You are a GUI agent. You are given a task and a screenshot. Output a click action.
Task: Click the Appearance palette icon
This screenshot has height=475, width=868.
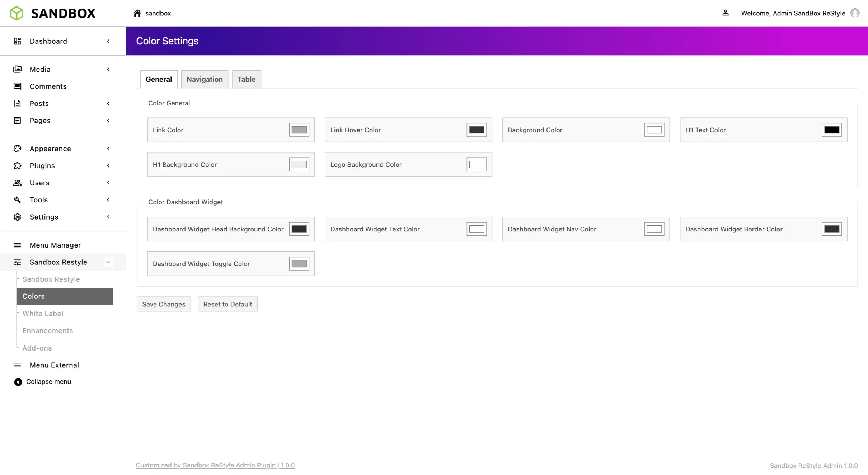(x=17, y=148)
